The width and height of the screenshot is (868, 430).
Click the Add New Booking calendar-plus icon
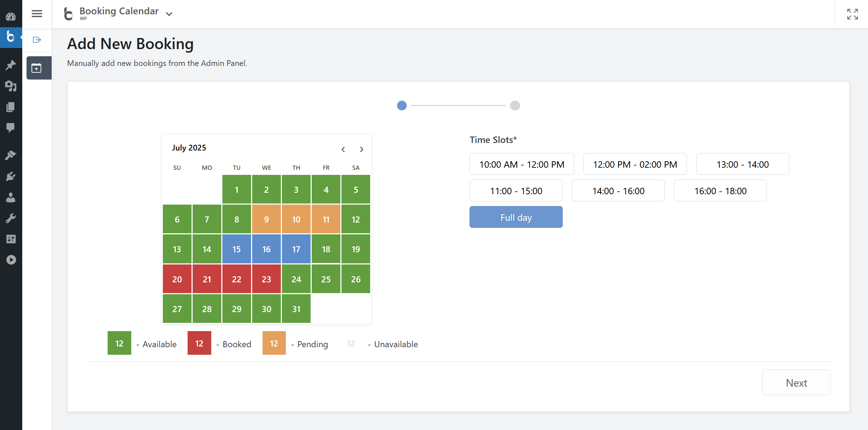[x=37, y=68]
